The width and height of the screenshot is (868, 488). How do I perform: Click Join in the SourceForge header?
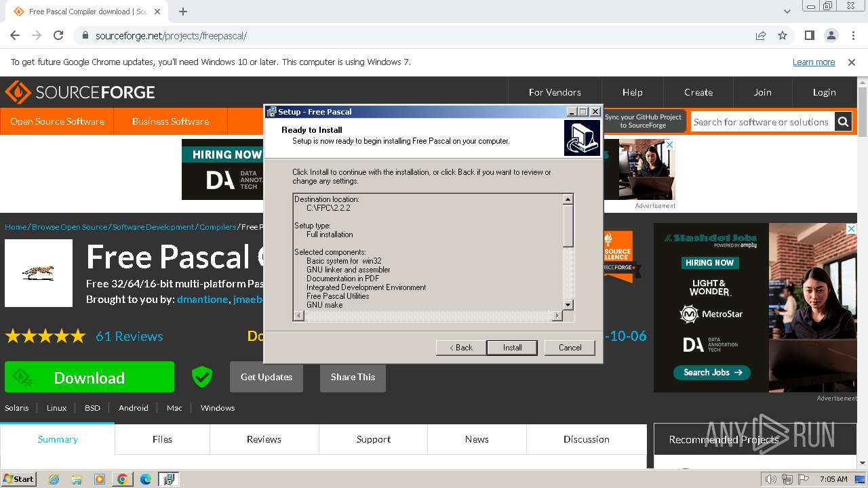762,92
